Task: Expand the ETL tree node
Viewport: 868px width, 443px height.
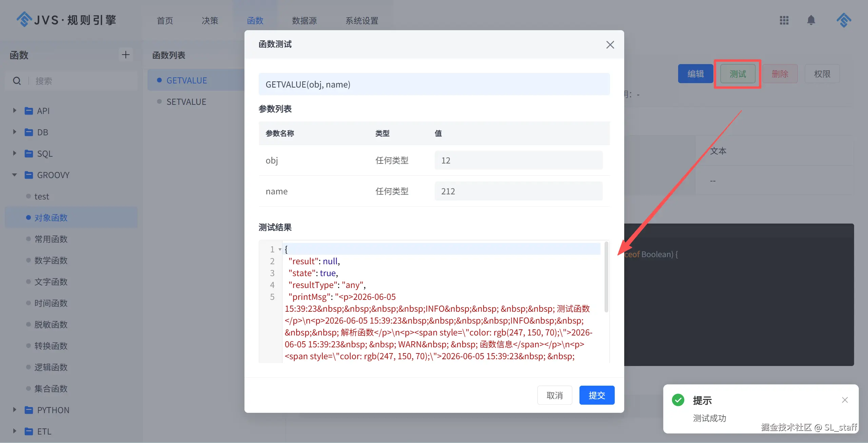Action: click(15, 431)
